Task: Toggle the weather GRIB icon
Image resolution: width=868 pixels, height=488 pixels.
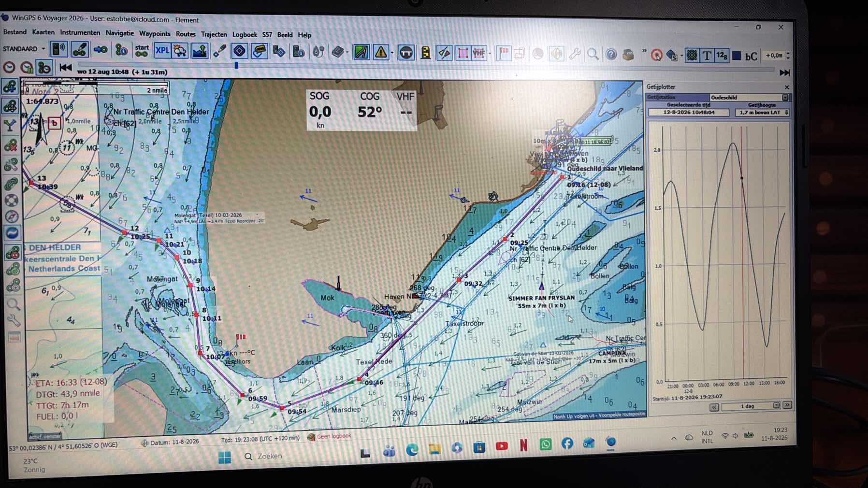Action: [x=180, y=51]
